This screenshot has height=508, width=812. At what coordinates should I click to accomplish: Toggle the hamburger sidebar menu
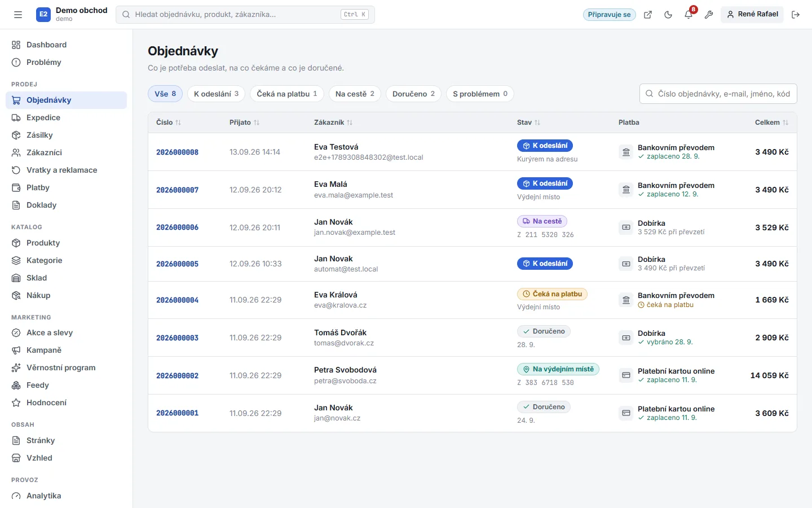[x=18, y=15]
